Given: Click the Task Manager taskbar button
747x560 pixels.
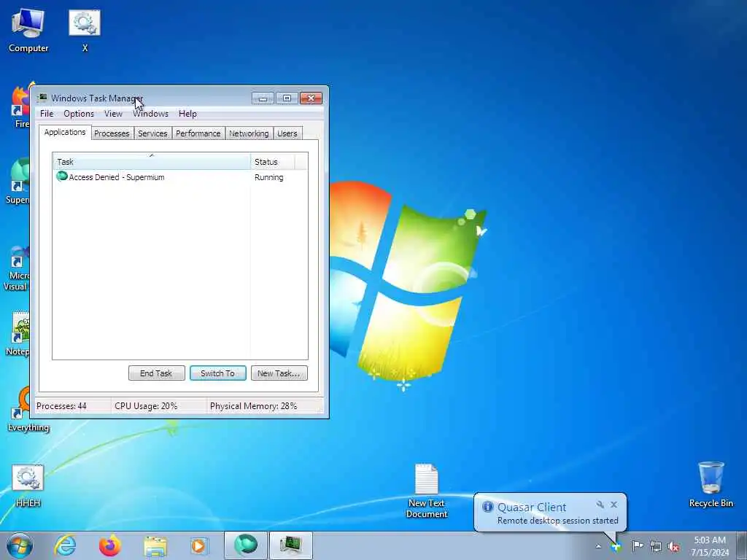Looking at the screenshot, I should [x=291, y=545].
